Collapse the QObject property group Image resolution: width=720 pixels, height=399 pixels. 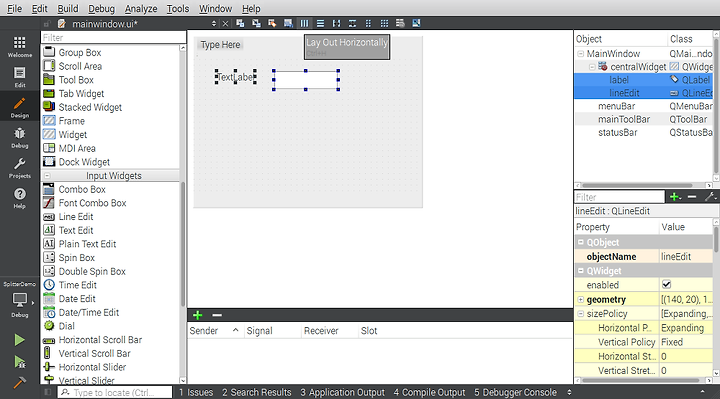click(x=580, y=242)
